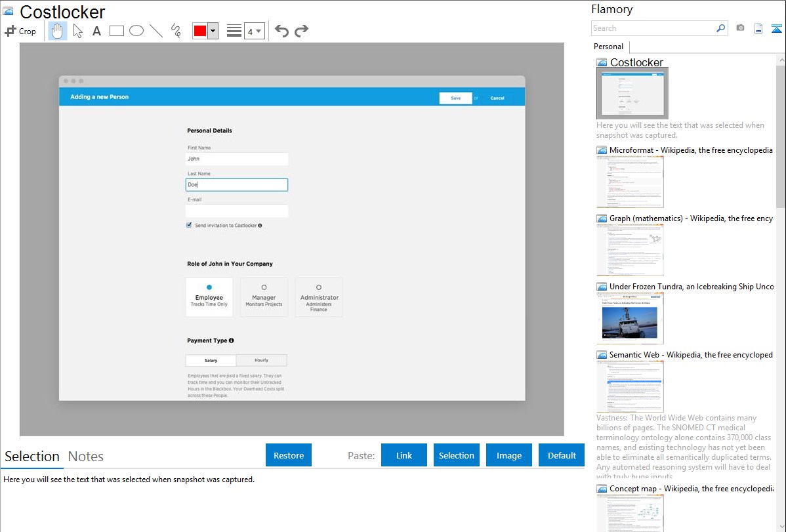Click the Semantic Web - Wikipedia title
The image size is (786, 532).
pos(692,355)
